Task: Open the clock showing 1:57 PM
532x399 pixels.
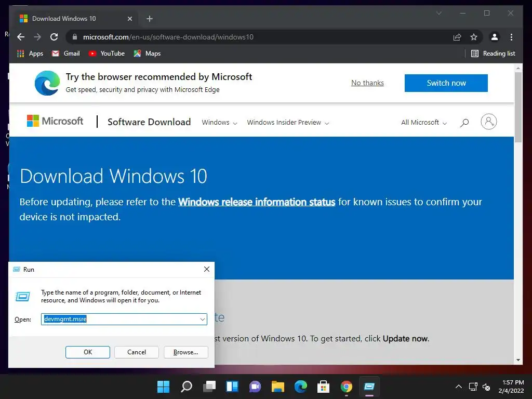Action: [511, 387]
